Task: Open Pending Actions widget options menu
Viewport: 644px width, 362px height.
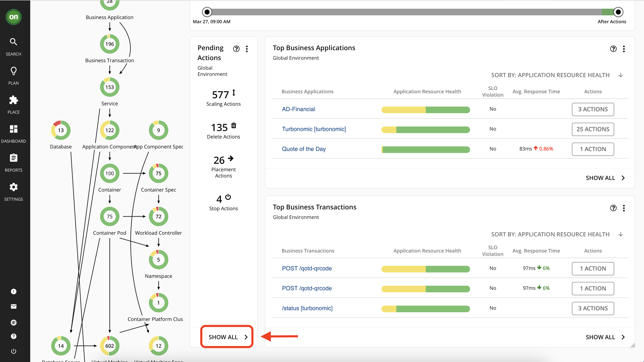Action: [247, 49]
